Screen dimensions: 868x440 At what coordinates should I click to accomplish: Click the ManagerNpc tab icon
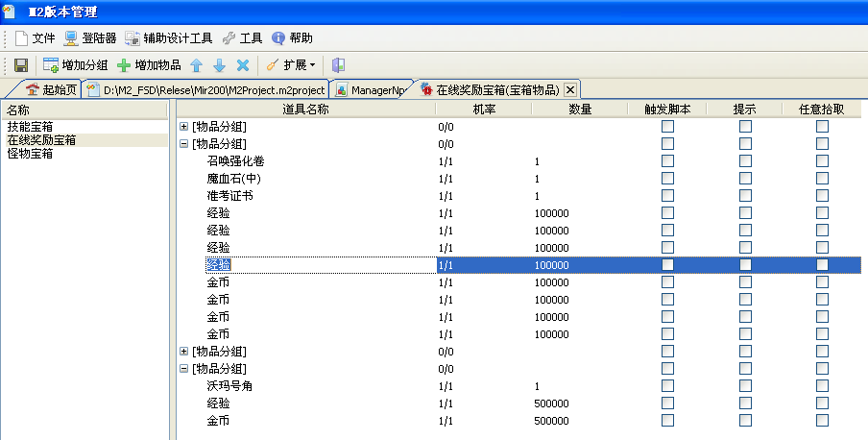pyautogui.click(x=342, y=89)
